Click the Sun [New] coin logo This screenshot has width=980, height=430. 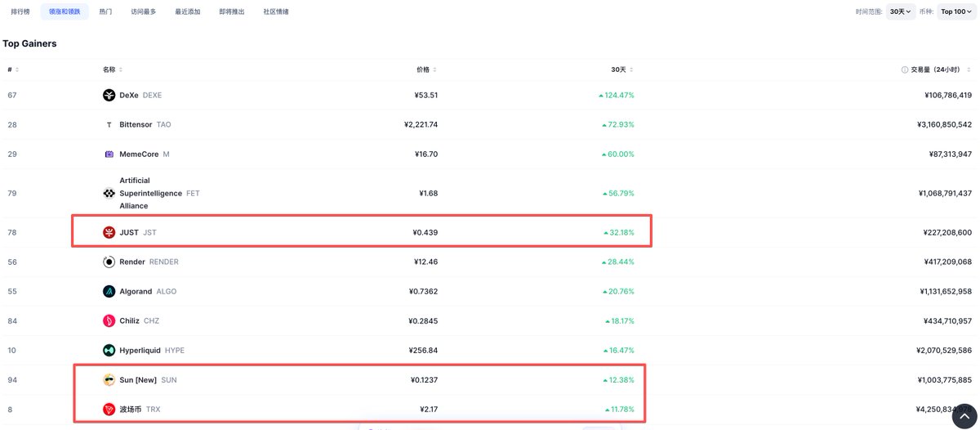(x=109, y=380)
